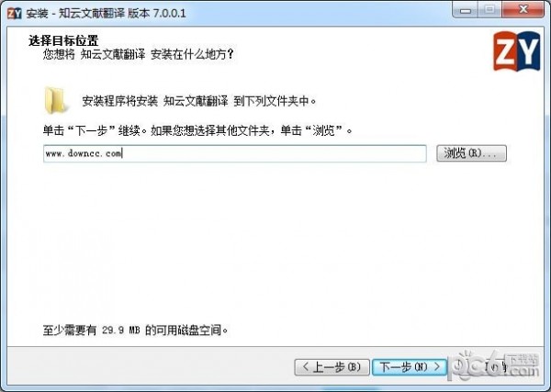The width and height of the screenshot is (551, 392).
Task: Go back with the 上一步(B) button
Action: (x=332, y=367)
